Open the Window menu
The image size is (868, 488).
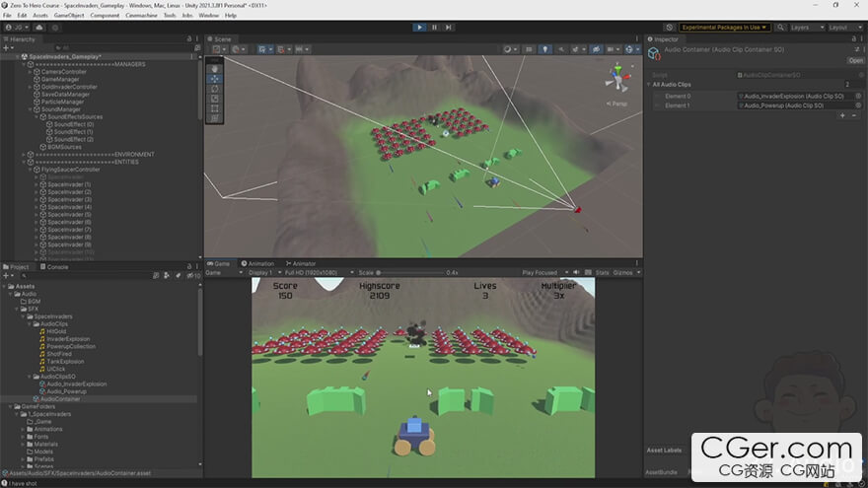click(209, 16)
